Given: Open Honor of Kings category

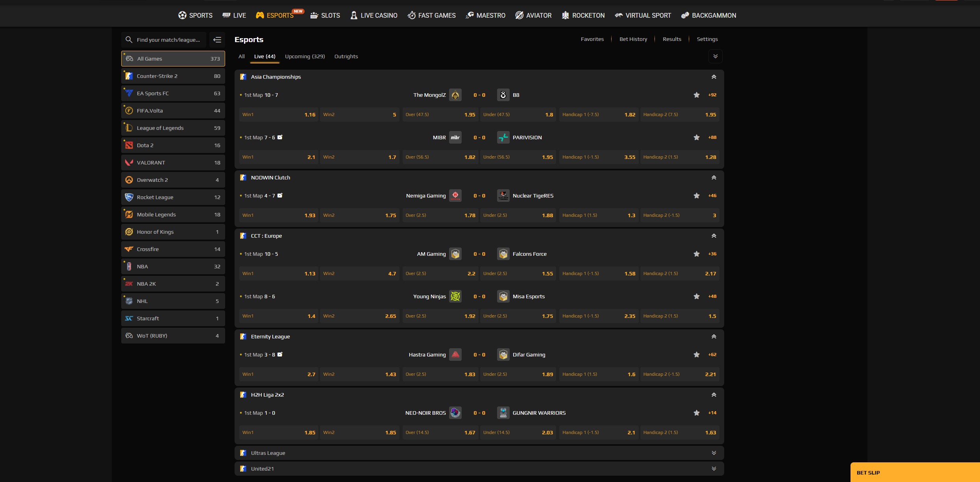Looking at the screenshot, I should (x=173, y=232).
